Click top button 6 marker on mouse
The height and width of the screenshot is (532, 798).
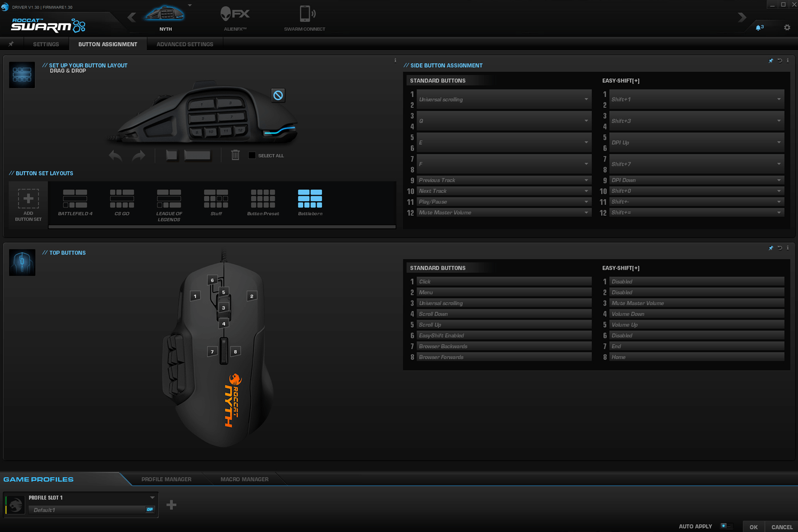click(212, 280)
